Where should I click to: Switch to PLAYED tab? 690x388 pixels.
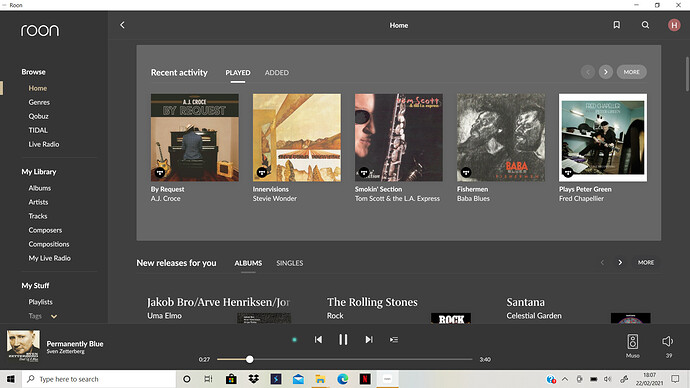238,73
